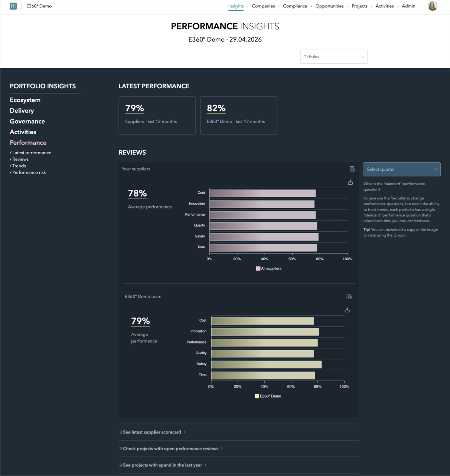The image size is (450, 476).
Task: Download the Your suppliers chart
Action: pos(350,182)
